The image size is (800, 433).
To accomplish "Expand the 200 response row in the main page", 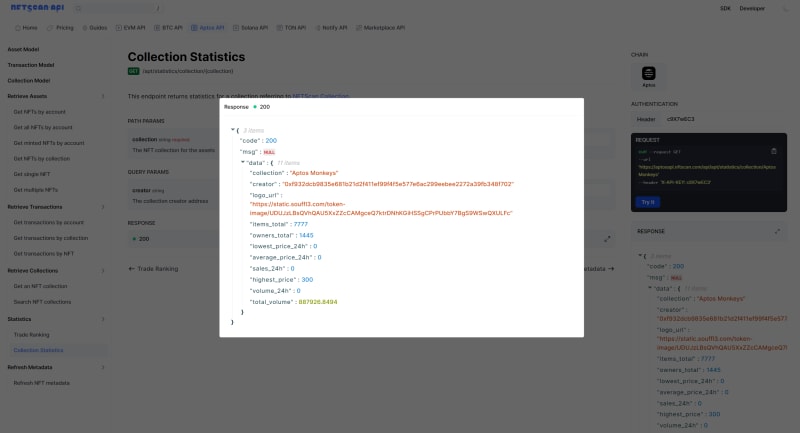I will coord(607,239).
